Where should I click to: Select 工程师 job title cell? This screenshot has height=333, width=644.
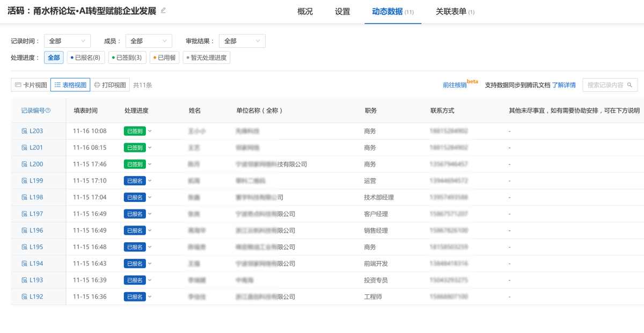(373, 298)
